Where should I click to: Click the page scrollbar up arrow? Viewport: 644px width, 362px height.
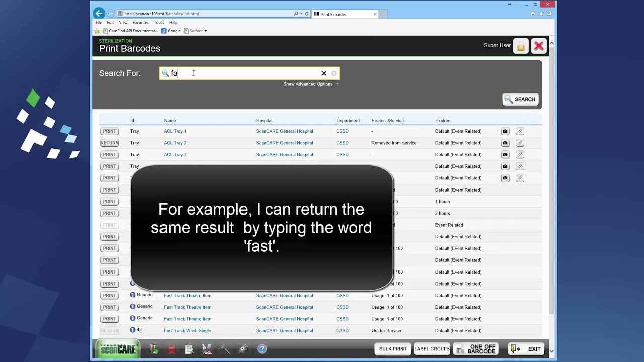click(551, 43)
